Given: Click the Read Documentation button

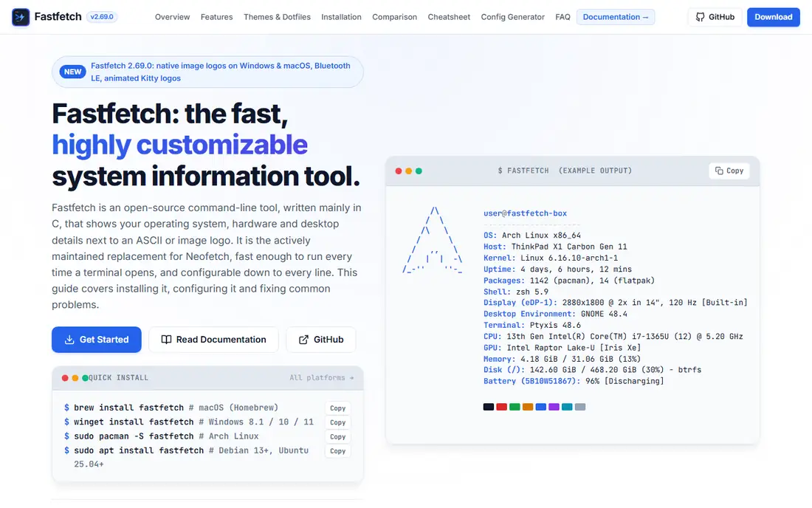Looking at the screenshot, I should [213, 340].
